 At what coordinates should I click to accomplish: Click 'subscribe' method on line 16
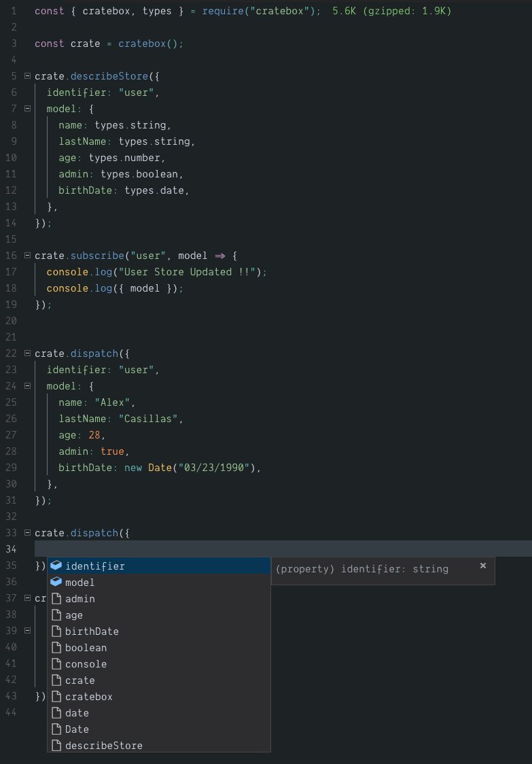97,256
